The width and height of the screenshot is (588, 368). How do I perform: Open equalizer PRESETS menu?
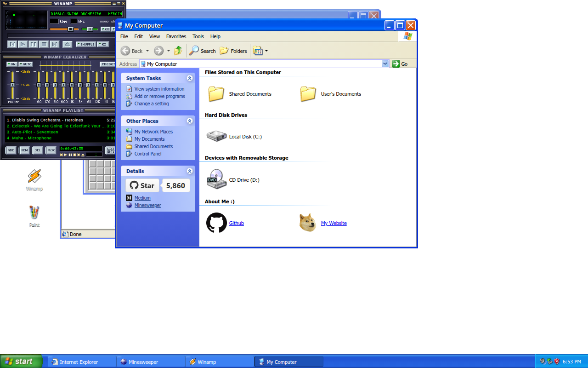click(107, 64)
